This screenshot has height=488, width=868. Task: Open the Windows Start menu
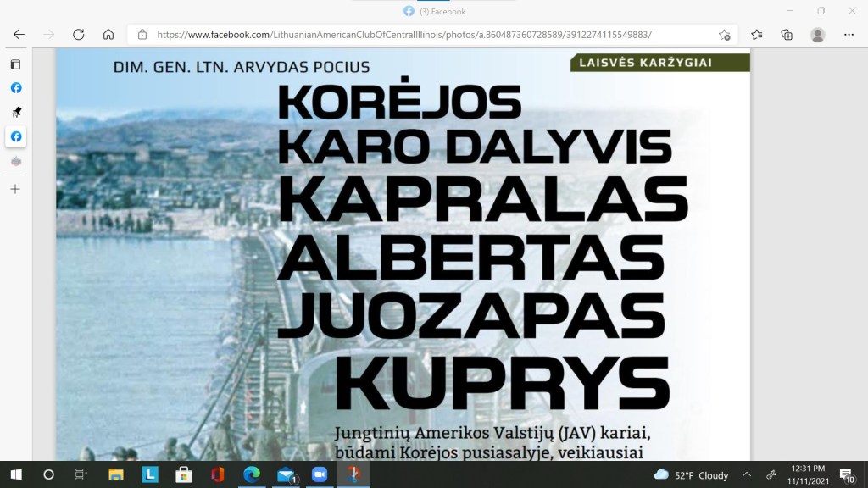15,474
